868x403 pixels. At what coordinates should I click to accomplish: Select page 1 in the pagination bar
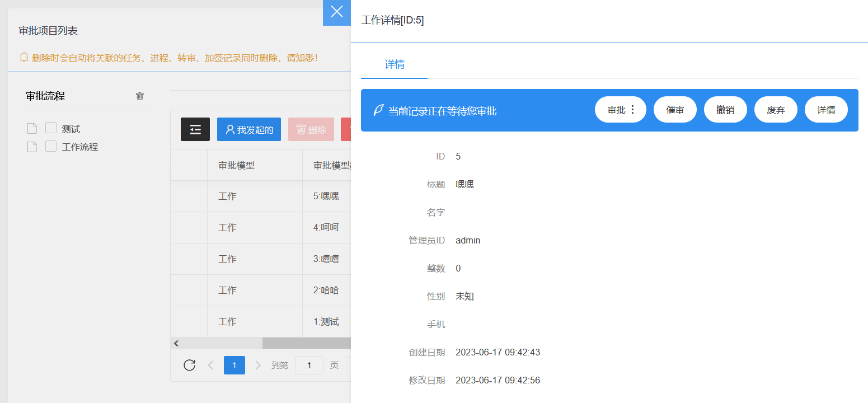[234, 365]
